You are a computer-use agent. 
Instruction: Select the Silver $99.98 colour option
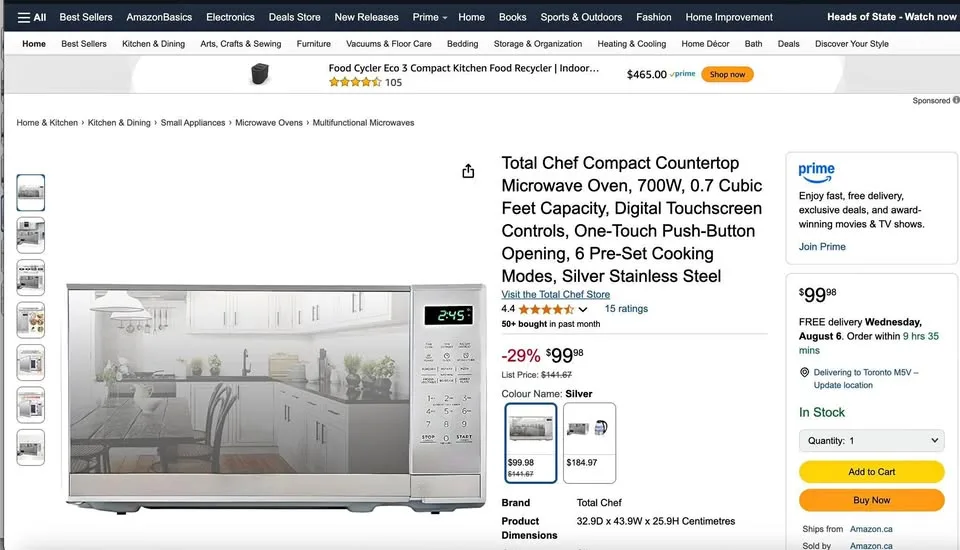[x=530, y=443]
